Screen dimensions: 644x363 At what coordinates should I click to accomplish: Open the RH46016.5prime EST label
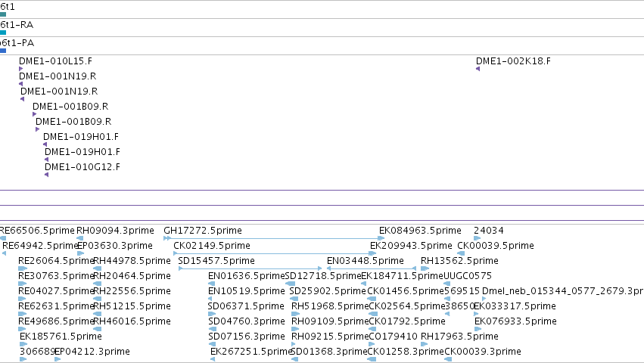pos(132,321)
